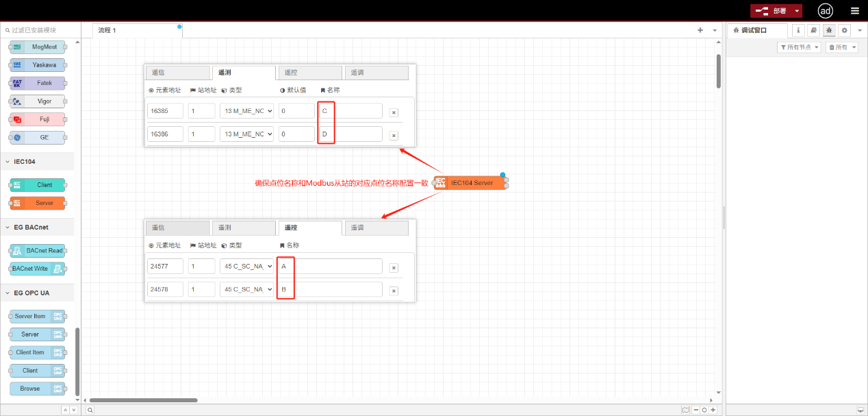Click the 'ad' user account icon

[826, 11]
